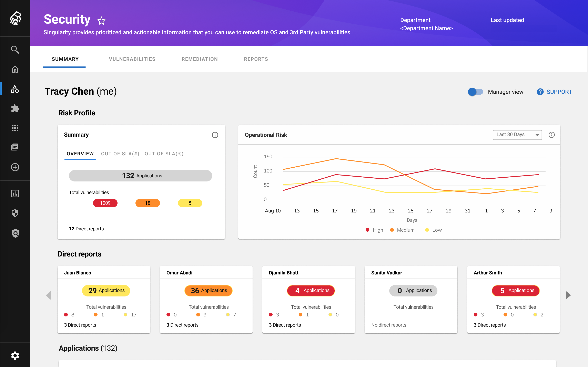The width and height of the screenshot is (588, 367).
Task: Click Arthur Smith's 3 Direct reports
Action: tap(490, 325)
